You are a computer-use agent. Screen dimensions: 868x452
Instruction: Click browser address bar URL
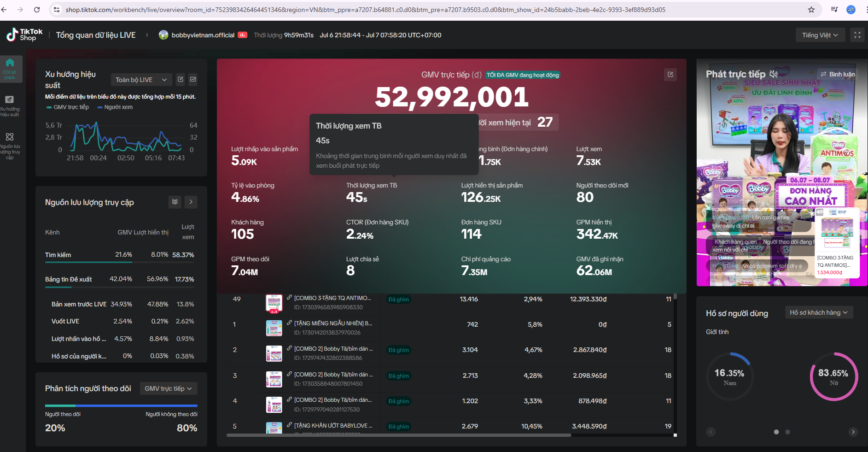[x=365, y=10]
